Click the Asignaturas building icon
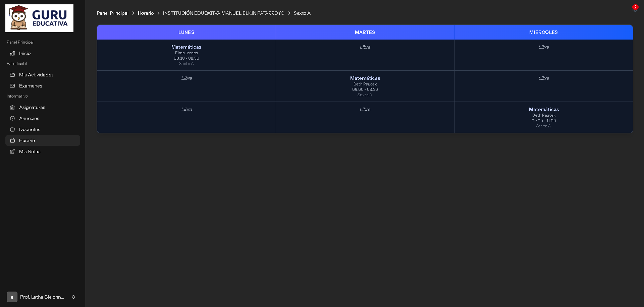 click(12, 107)
